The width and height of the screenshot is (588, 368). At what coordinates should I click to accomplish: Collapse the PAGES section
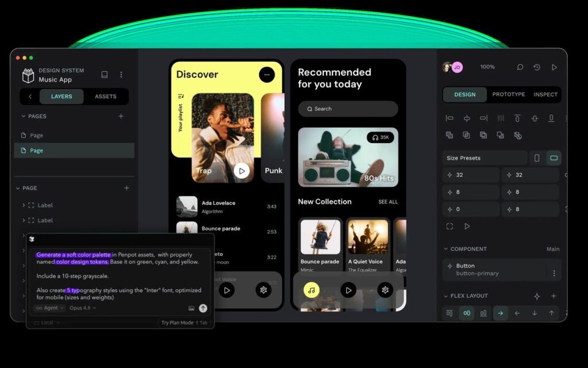click(x=23, y=116)
